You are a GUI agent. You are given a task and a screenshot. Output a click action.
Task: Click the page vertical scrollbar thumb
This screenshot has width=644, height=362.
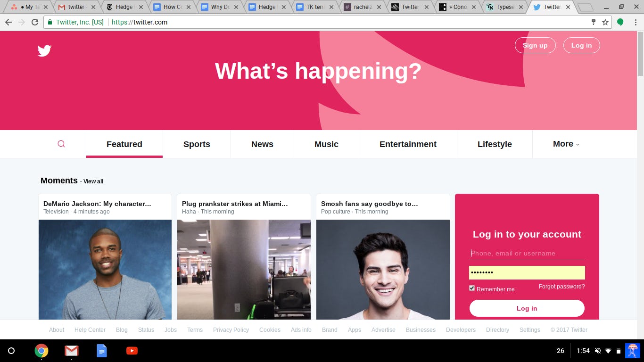[640, 54]
